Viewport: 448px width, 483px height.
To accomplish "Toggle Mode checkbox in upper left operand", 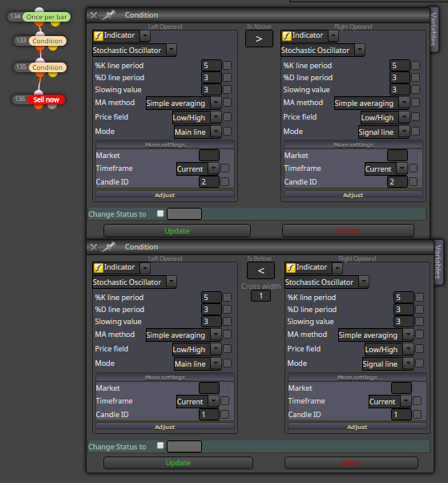I will [x=227, y=132].
